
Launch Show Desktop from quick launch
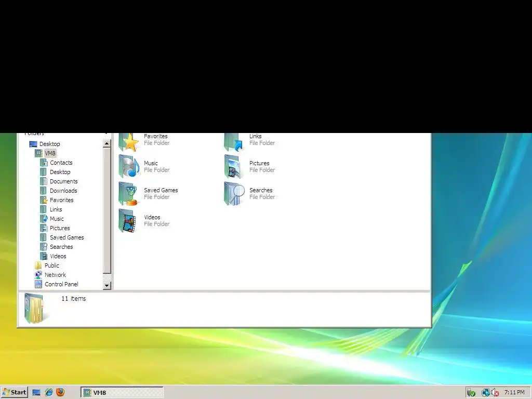coord(36,393)
